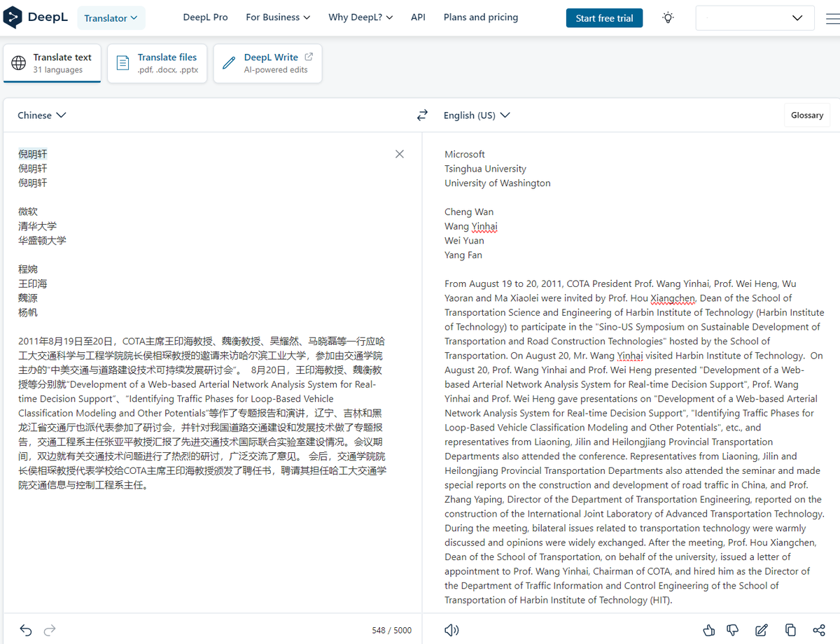This screenshot has height=644, width=840.
Task: Undo the last source text edit
Action: 26,630
